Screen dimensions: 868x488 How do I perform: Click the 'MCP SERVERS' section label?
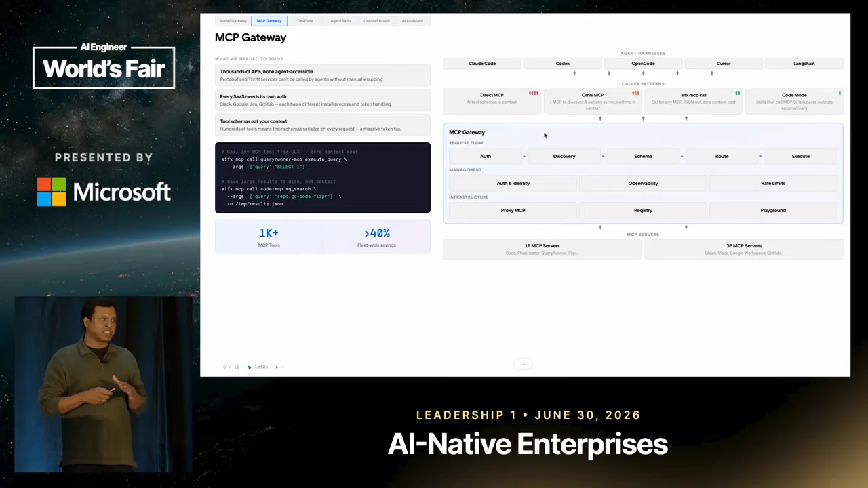click(x=643, y=235)
